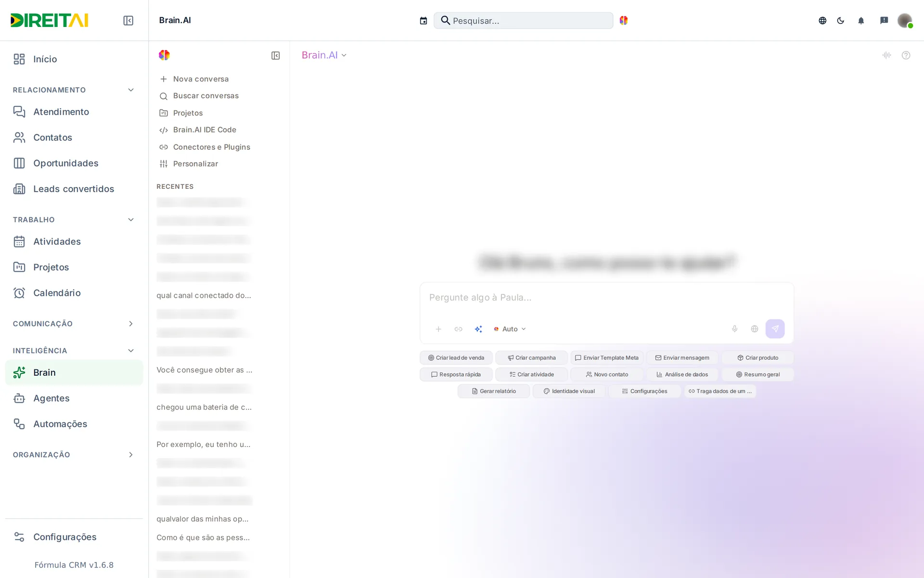The width and height of the screenshot is (924, 578).
Task: Expand the Organização section
Action: tap(131, 455)
